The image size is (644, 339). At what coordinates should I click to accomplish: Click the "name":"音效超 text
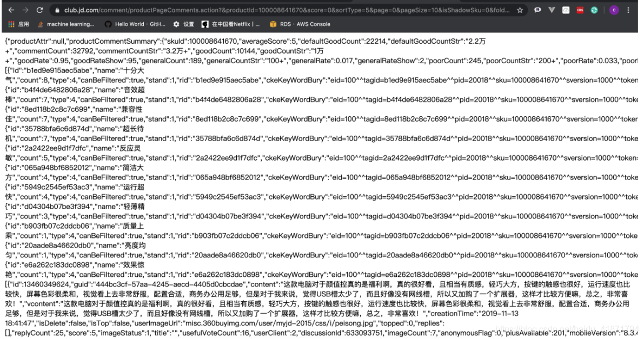121,90
